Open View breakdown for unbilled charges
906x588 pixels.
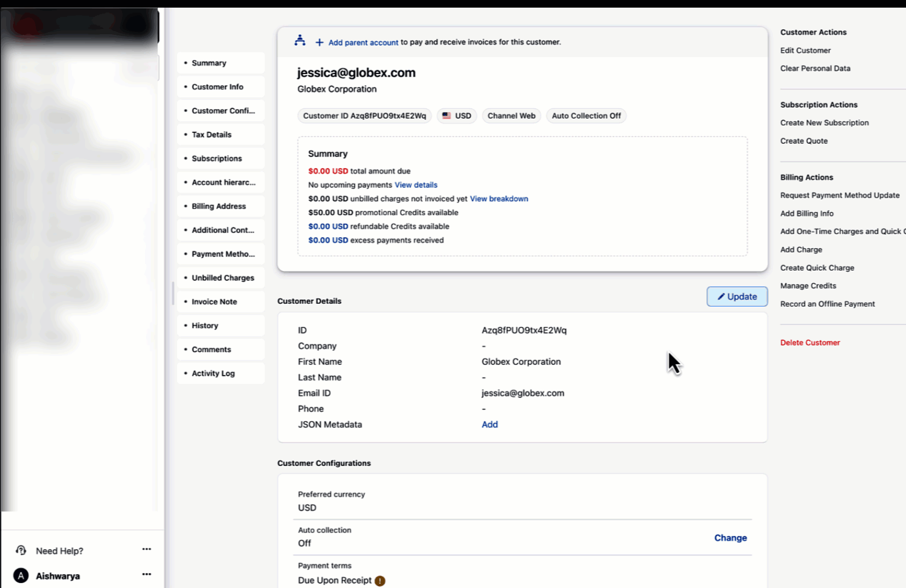[498, 199]
